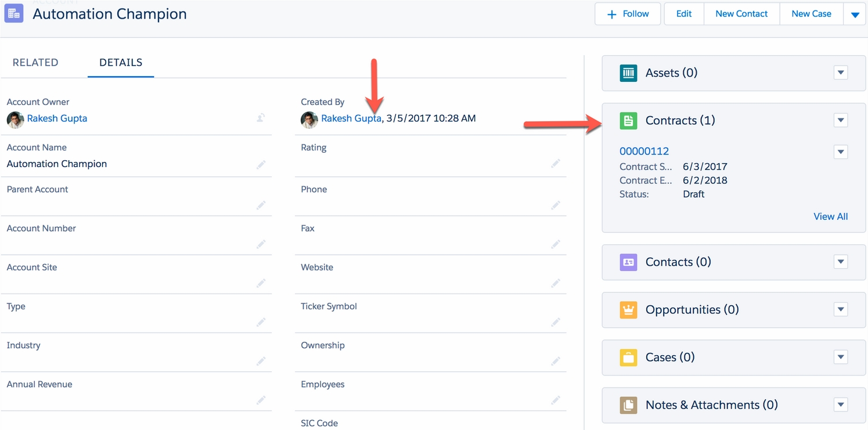Open Rakesh Gupta link under Created By
This screenshot has height=430, width=868.
pos(351,118)
